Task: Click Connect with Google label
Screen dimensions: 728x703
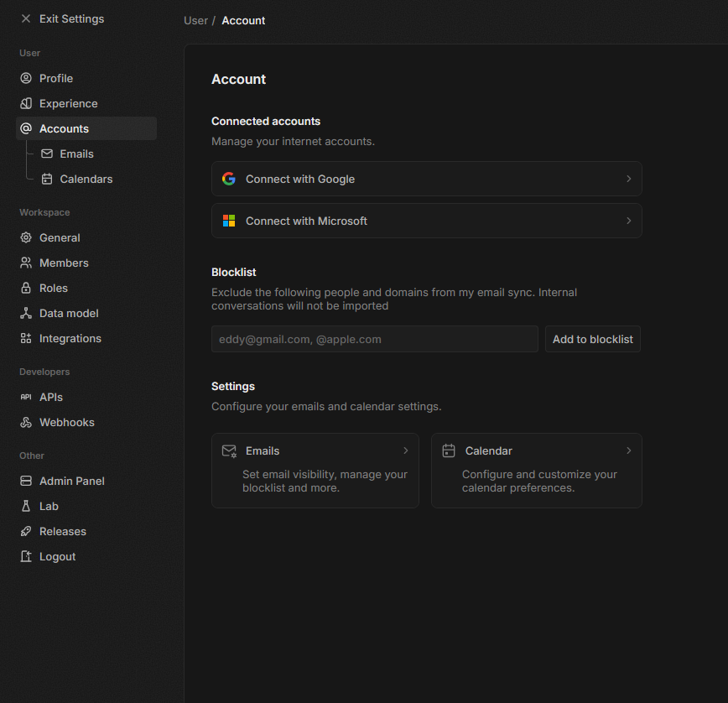Action: point(300,179)
